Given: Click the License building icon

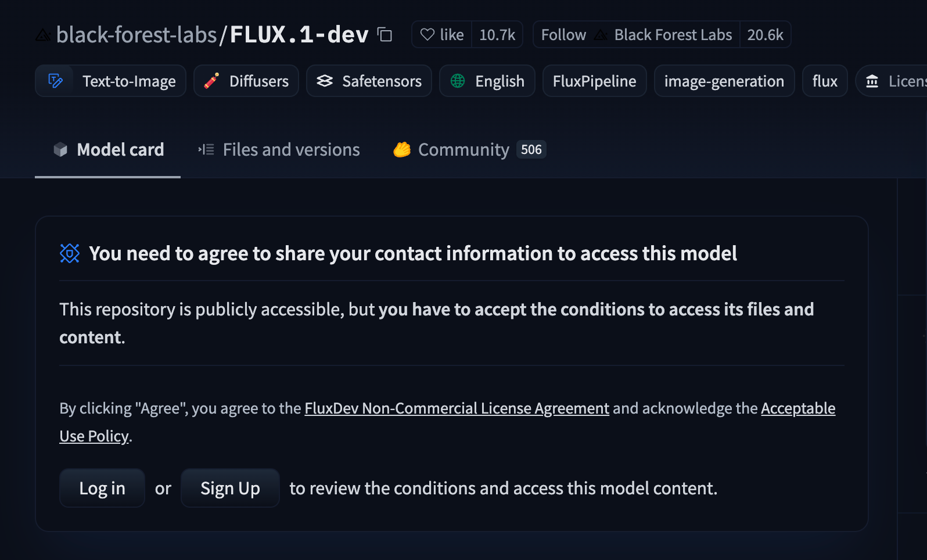Looking at the screenshot, I should pos(872,81).
